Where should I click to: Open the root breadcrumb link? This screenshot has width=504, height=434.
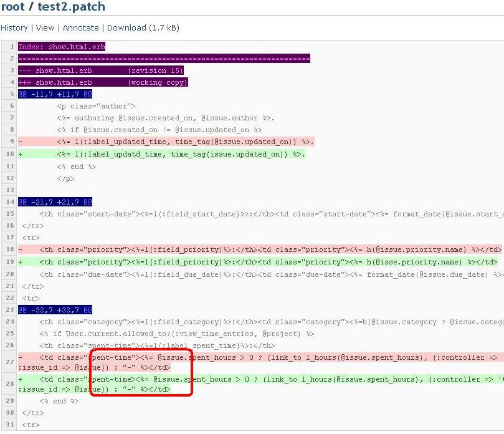pos(13,6)
